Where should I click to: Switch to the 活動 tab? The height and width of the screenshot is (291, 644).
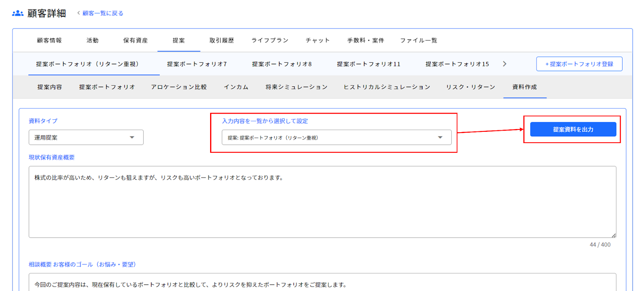click(x=93, y=40)
